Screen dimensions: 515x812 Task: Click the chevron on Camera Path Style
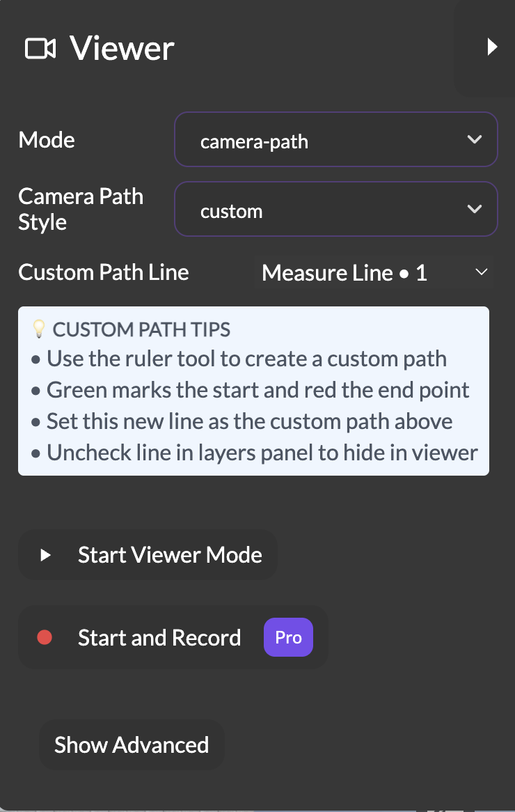475,209
